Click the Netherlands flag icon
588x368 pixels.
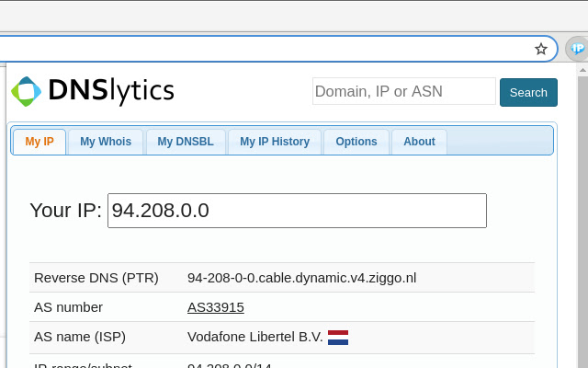click(x=338, y=337)
